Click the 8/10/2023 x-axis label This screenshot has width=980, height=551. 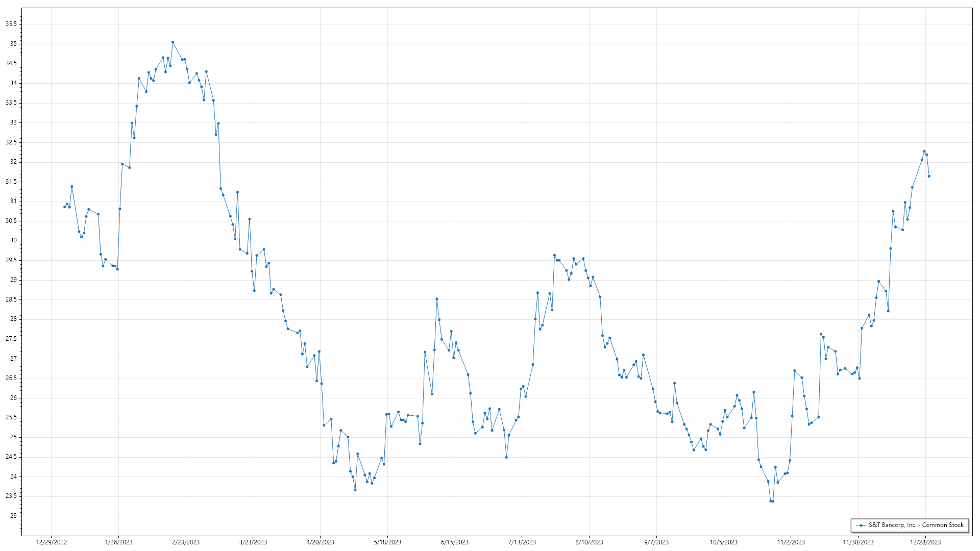tap(589, 542)
